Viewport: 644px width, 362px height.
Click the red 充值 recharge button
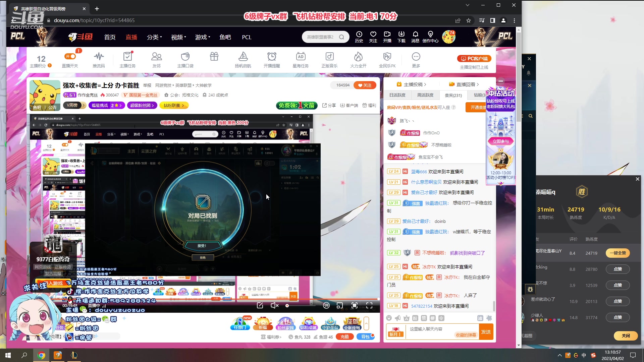click(344, 337)
